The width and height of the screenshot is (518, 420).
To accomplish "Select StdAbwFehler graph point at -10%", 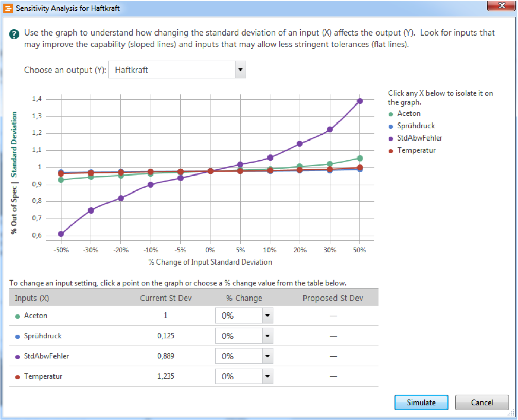I will (151, 184).
